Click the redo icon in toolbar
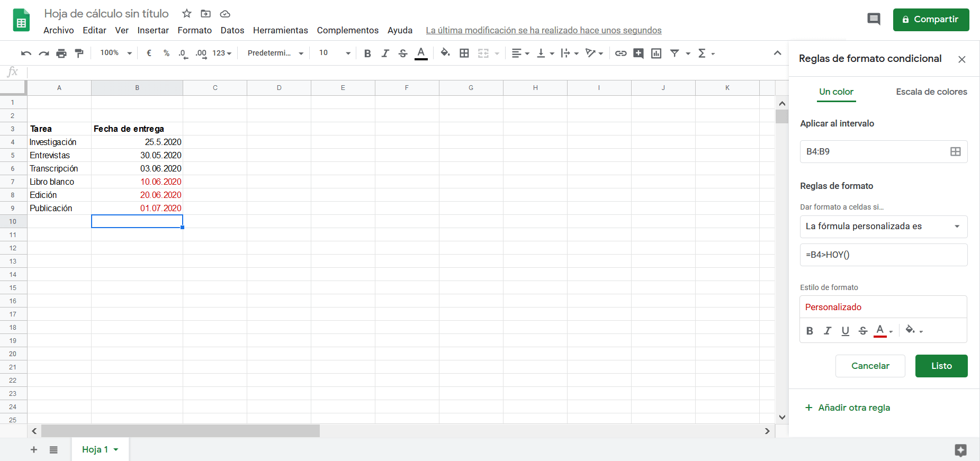This screenshot has width=980, height=461. pos(44,53)
